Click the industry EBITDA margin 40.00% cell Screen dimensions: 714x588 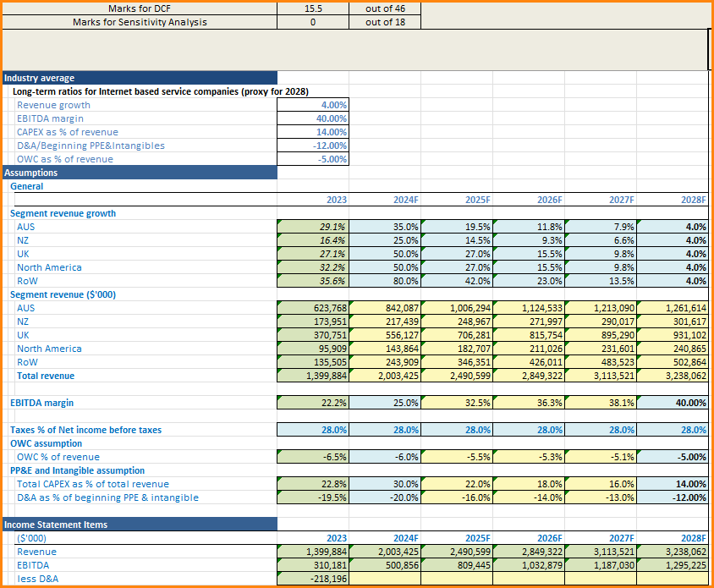pyautogui.click(x=313, y=118)
